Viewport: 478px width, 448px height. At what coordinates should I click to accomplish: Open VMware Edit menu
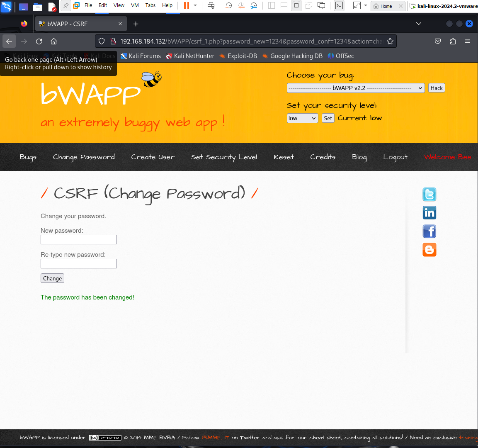click(103, 5)
